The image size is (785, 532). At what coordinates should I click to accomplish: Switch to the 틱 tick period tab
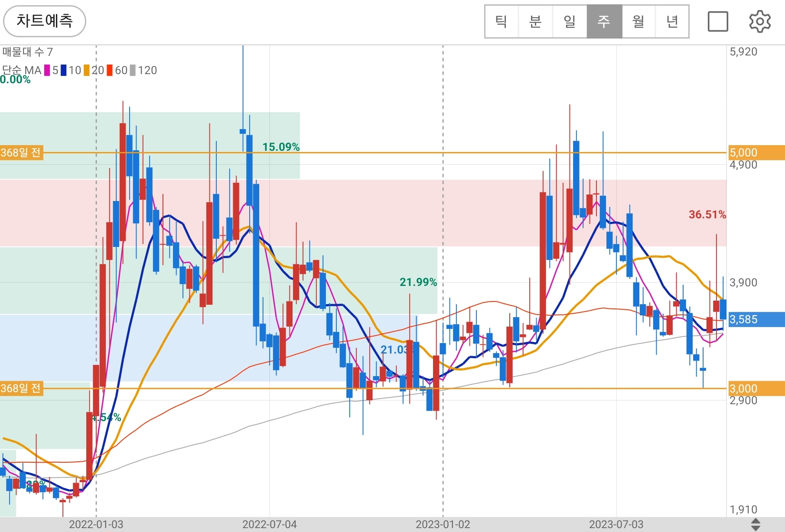tap(502, 22)
